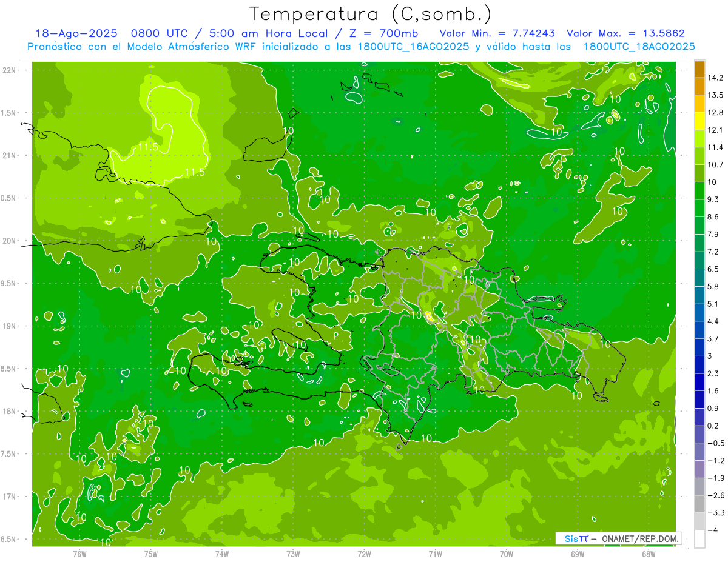This screenshot has height=562, width=728.
Task: Pick the yellow swatch between 12.8 and 12.1
Action: [699, 121]
